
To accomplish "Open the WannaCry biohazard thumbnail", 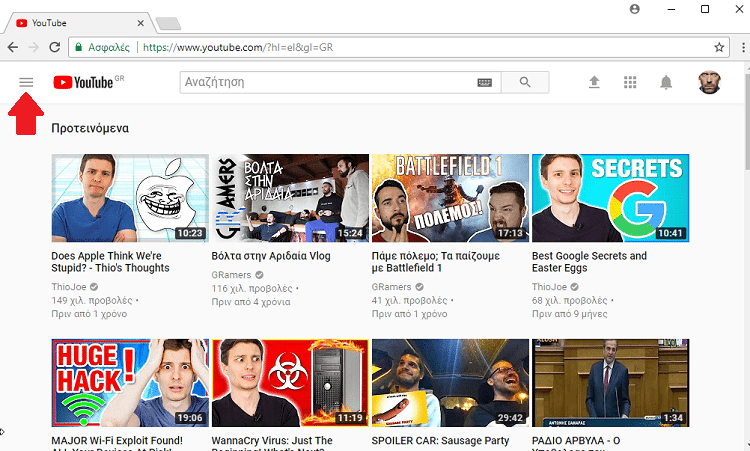I will pyautogui.click(x=290, y=383).
